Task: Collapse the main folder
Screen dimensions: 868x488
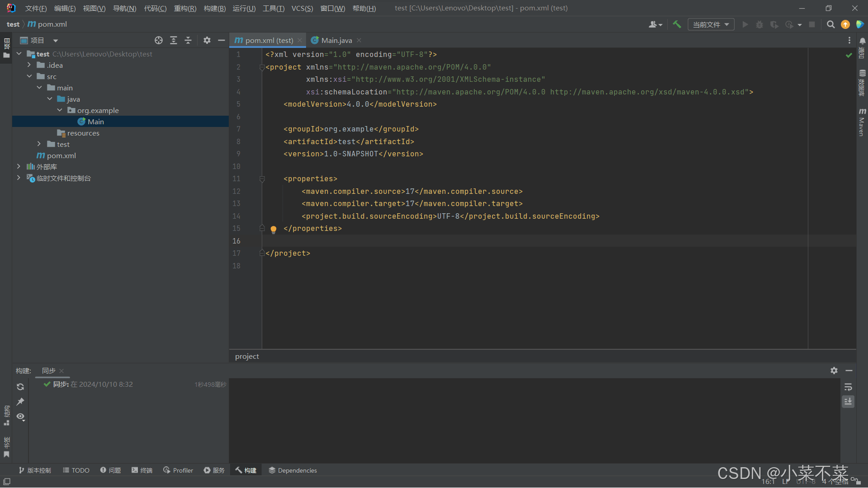Action: [x=39, y=88]
